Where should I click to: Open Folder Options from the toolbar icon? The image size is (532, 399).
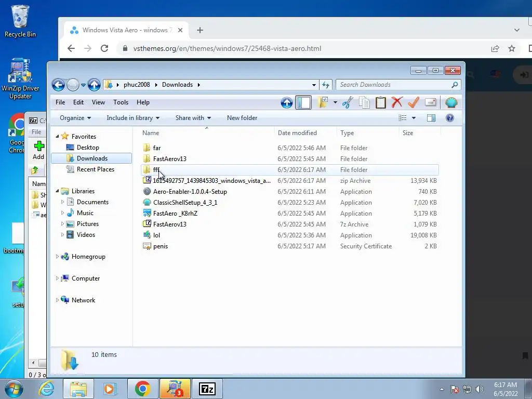[x=322, y=102]
